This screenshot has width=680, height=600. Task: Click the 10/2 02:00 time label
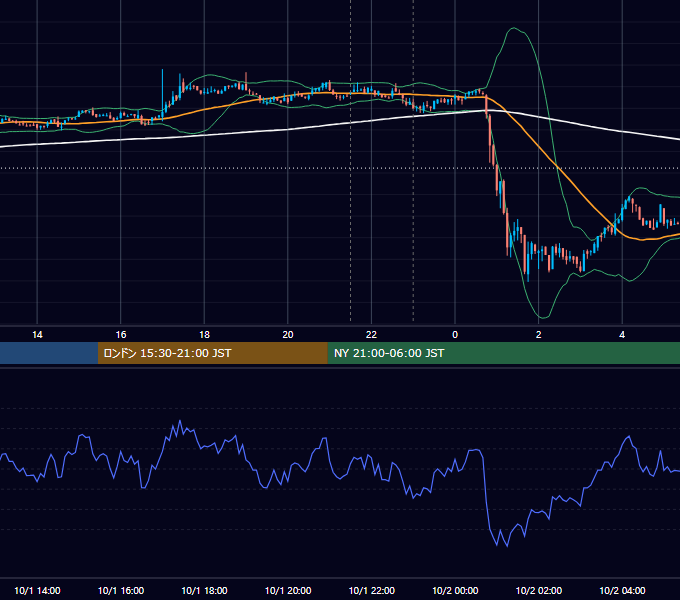point(539,590)
